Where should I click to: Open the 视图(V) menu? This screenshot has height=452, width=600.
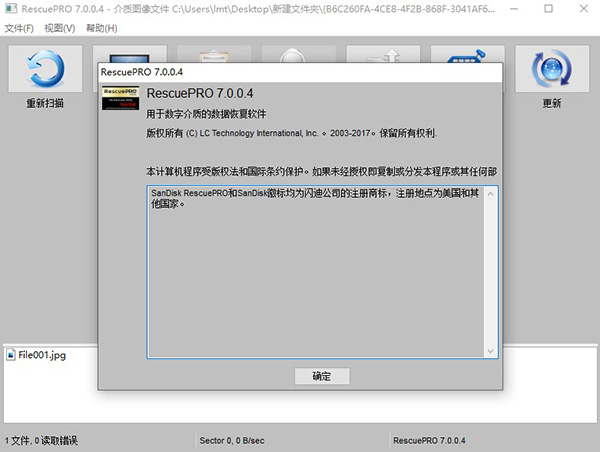point(60,28)
